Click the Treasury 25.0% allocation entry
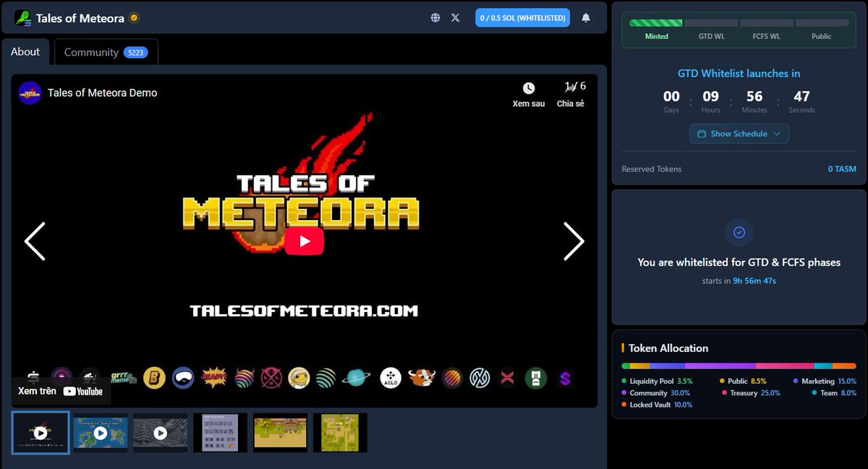This screenshot has width=868, height=469. 751,393
